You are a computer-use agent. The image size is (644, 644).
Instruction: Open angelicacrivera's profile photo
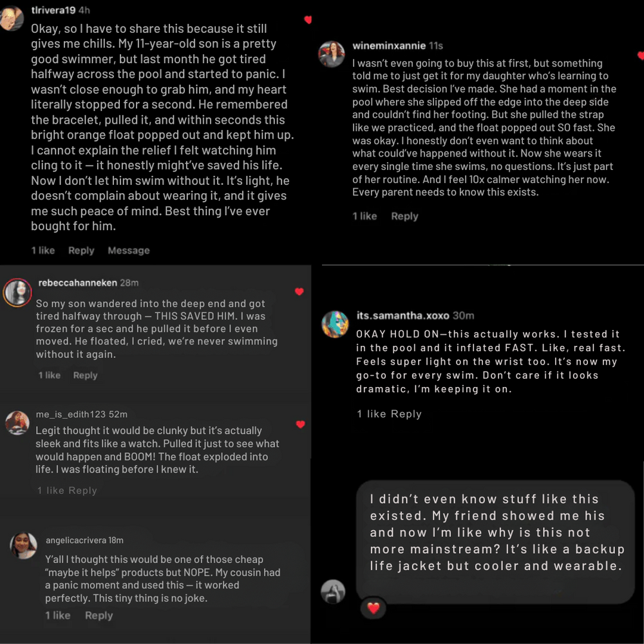pos(23,545)
